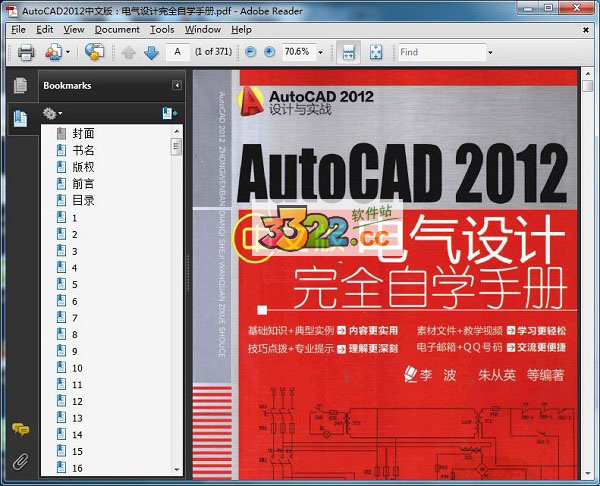
Task: Open the collaborate icon's dropdown arrow
Action: point(68,52)
